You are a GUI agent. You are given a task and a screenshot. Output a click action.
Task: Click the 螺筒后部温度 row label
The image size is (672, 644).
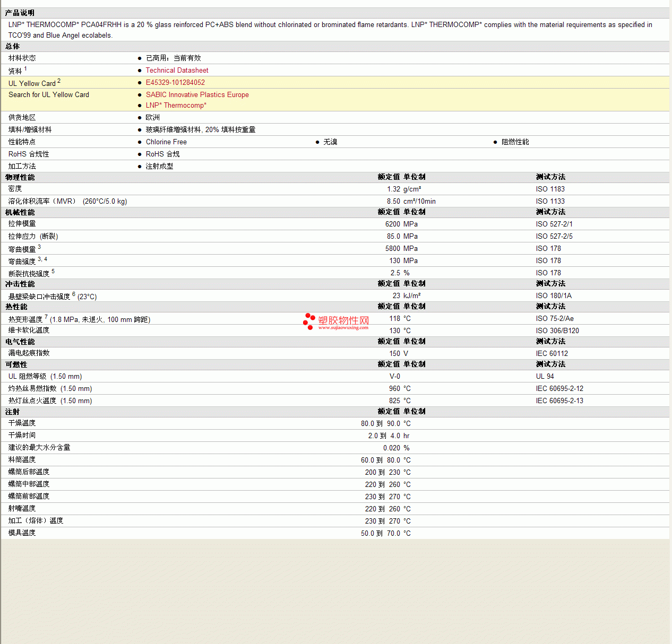coord(29,472)
